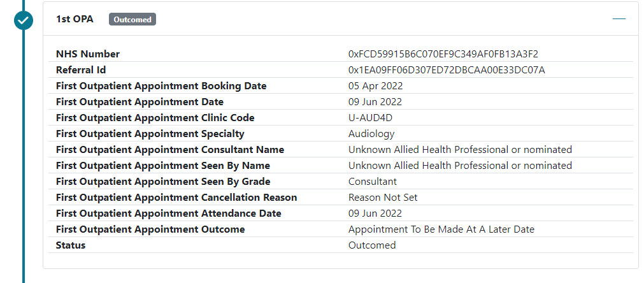The width and height of the screenshot is (644, 283).
Task: Click the Referral Id hash value
Action: [447, 70]
